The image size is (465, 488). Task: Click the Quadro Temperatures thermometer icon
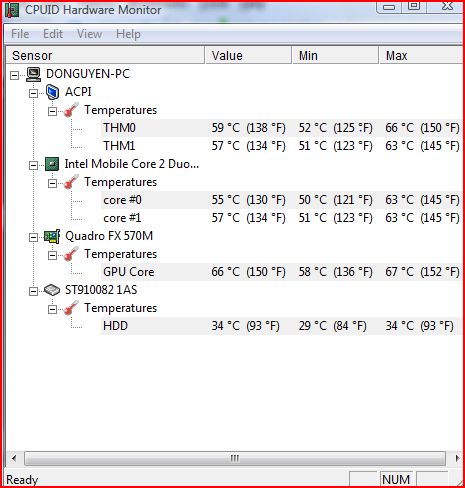71,254
